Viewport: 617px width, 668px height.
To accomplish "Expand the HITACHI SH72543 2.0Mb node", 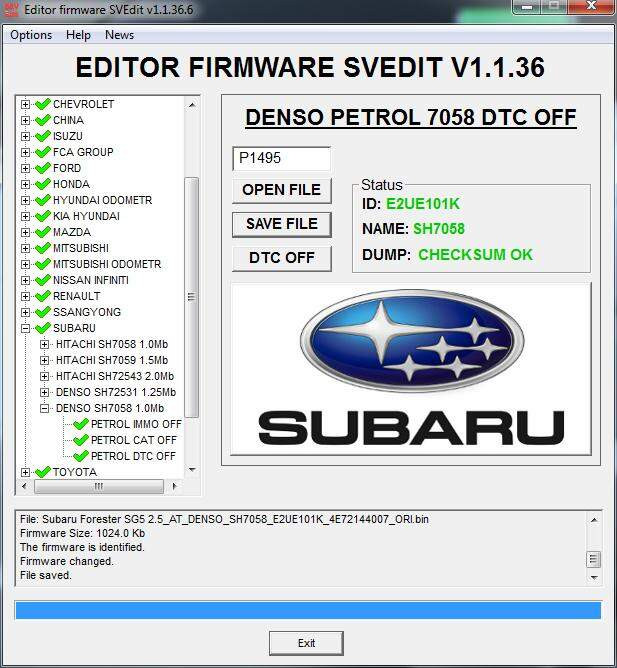I will [x=44, y=377].
